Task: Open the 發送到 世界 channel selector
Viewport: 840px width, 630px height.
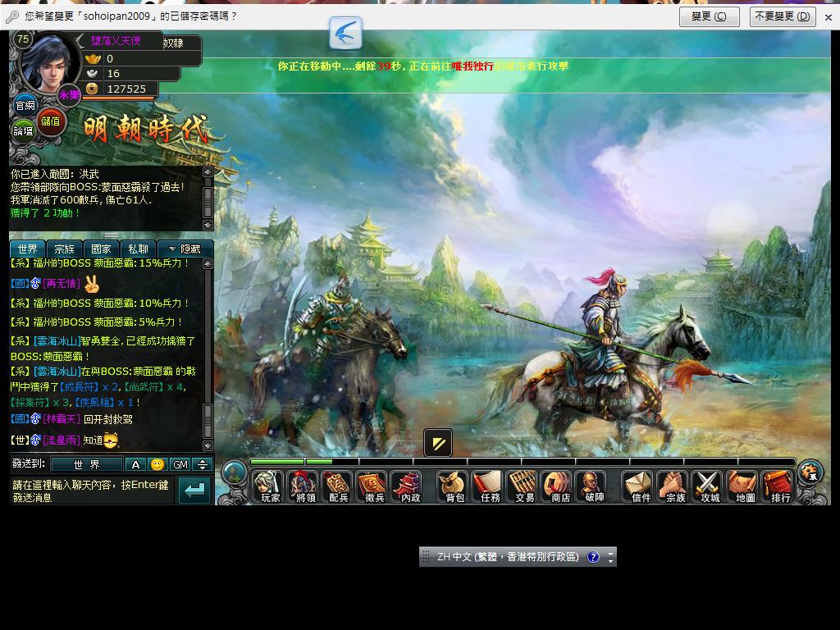Action: 87,464
